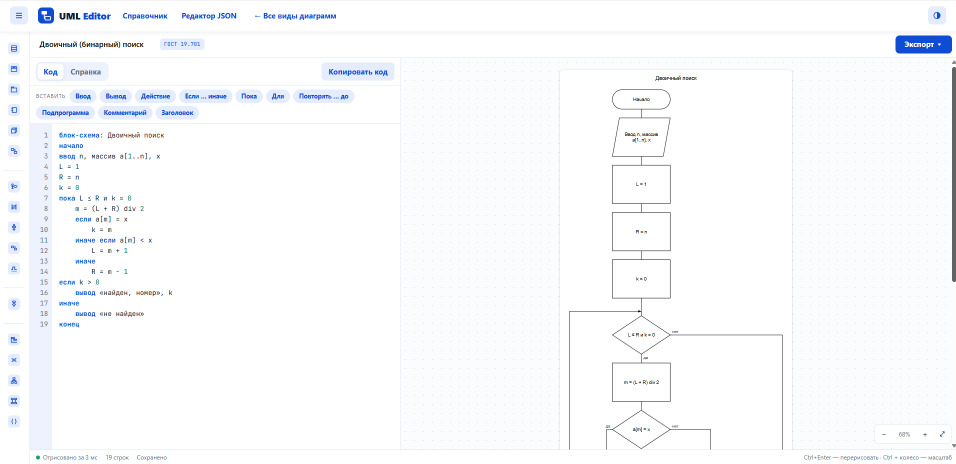Image resolution: width=956 pixels, height=464 pixels.
Task: Select the 3D box deployment diagram icon
Action: point(15,130)
